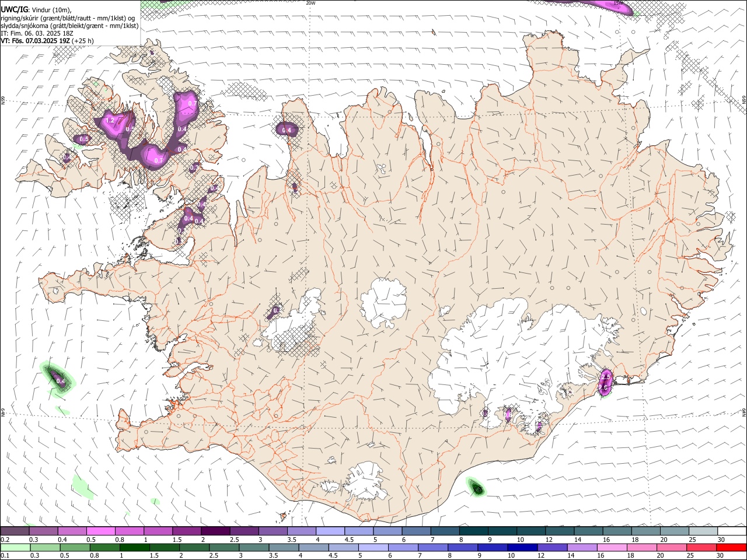Pick the 20–25 hot pink swatch in lower legend

(x=672, y=547)
